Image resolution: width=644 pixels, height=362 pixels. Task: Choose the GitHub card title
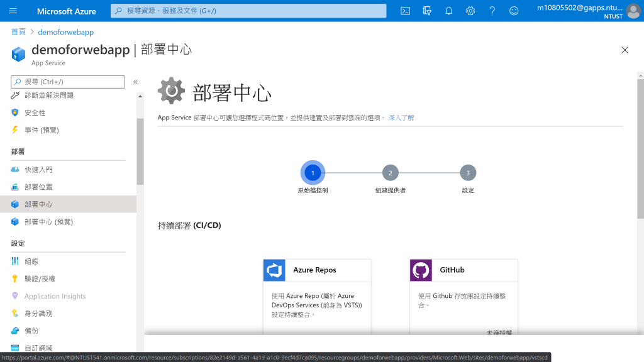[452, 270]
